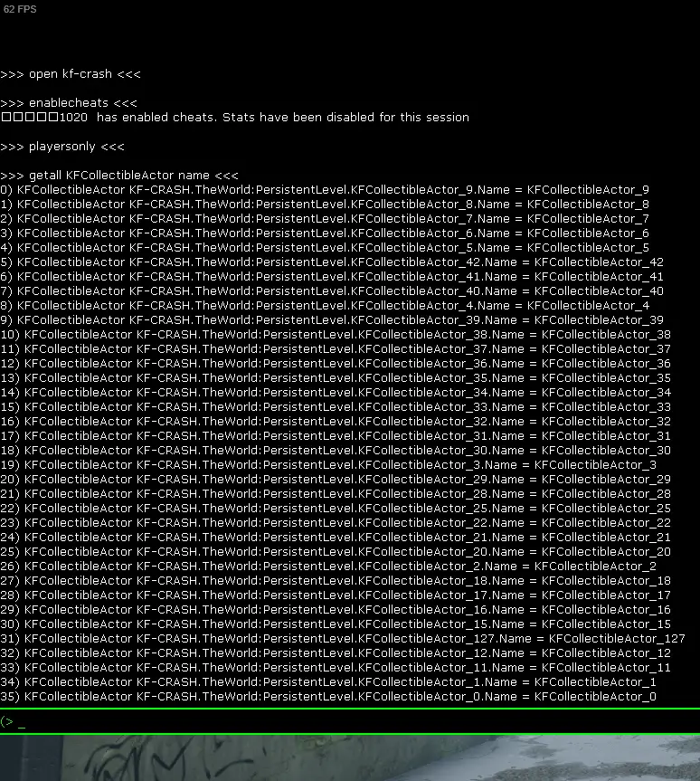Click result row 10) KFCollectibleActor_38
The height and width of the screenshot is (781, 700).
(x=336, y=334)
